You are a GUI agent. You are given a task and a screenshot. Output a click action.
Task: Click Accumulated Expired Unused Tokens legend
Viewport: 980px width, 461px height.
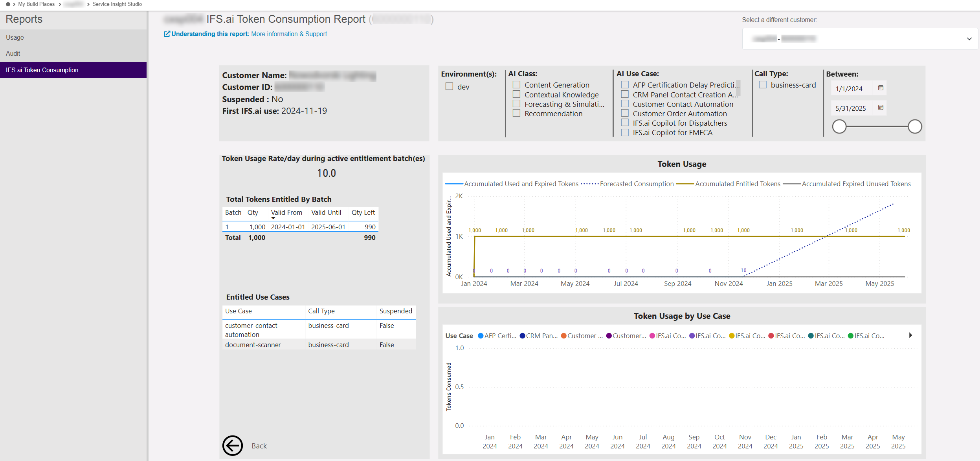(847, 184)
